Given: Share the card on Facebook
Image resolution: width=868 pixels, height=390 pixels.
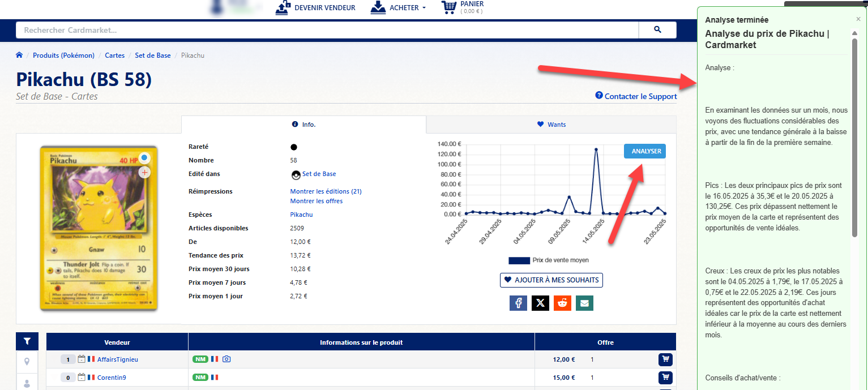Looking at the screenshot, I should (518, 303).
